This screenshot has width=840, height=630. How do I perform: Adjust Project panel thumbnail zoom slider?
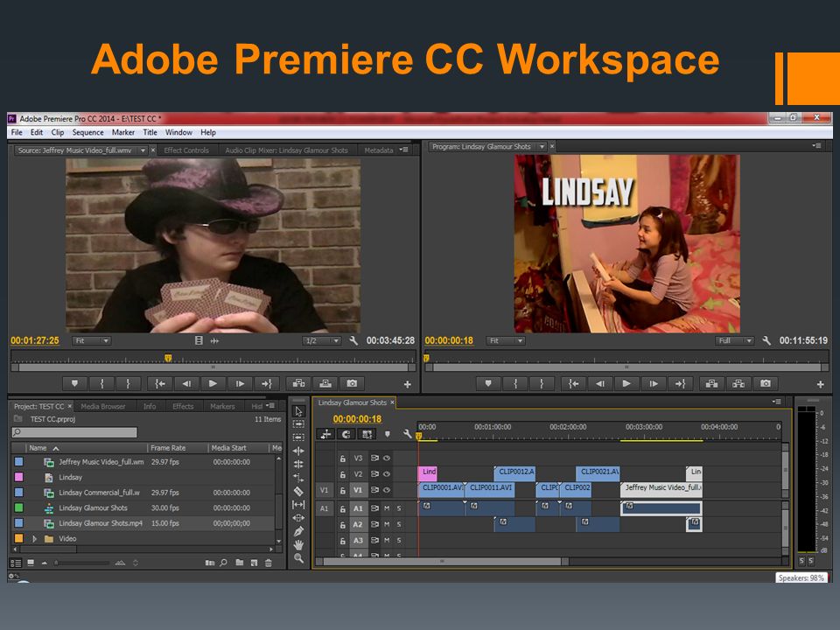click(82, 563)
